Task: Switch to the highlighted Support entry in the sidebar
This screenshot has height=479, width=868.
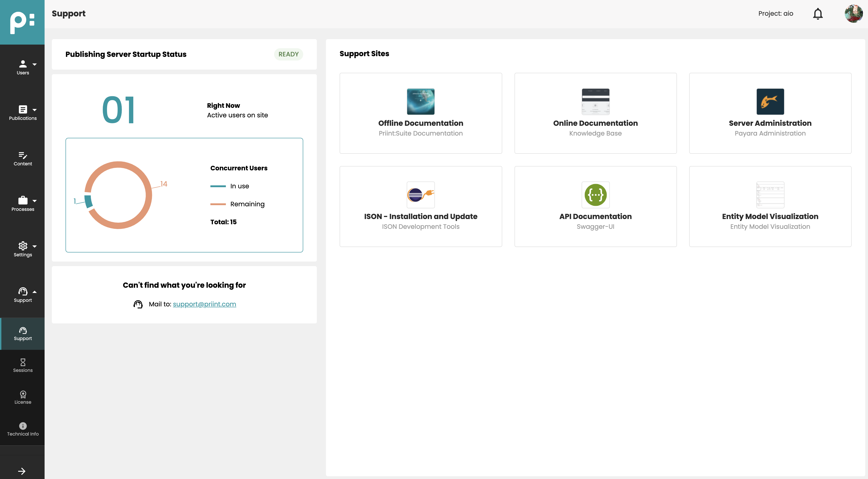Action: [x=23, y=333]
